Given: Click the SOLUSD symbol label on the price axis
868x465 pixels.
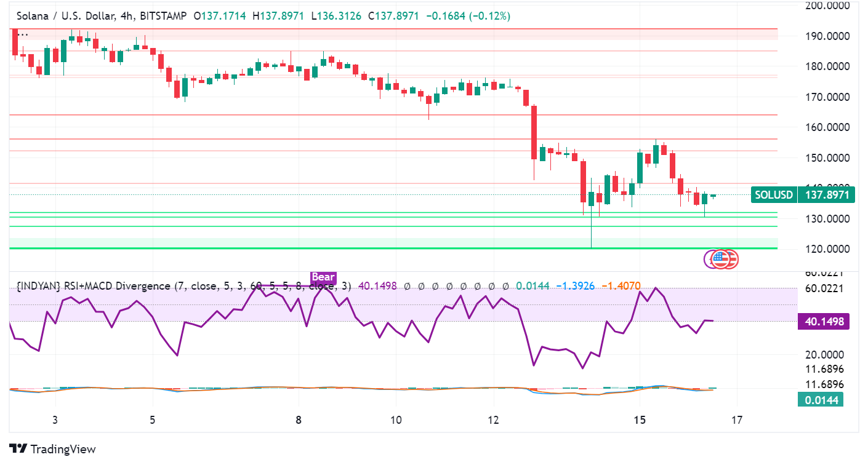Looking at the screenshot, I should [x=773, y=196].
